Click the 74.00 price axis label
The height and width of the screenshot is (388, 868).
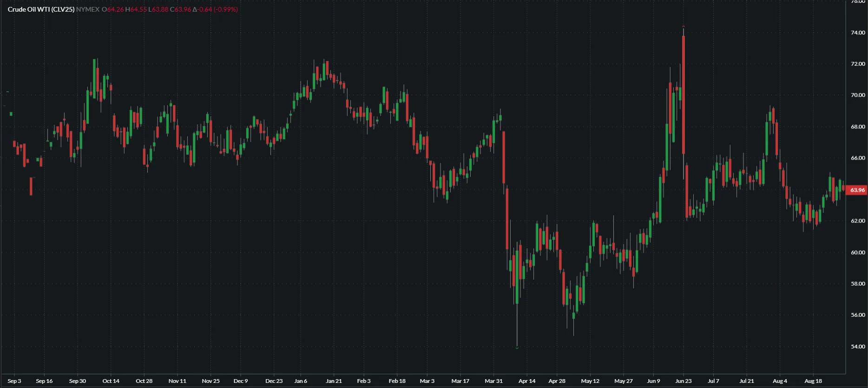point(858,33)
